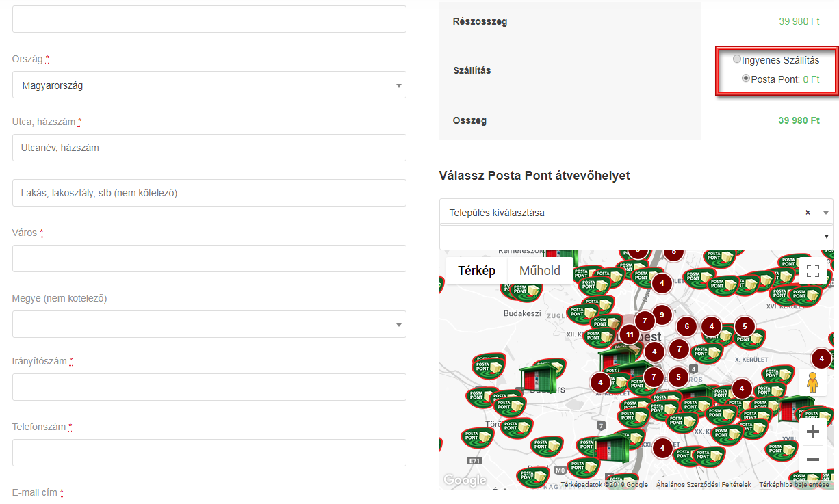This screenshot has height=504, width=839.
Task: Click the cluster marker labeled 6
Action: pos(686,328)
